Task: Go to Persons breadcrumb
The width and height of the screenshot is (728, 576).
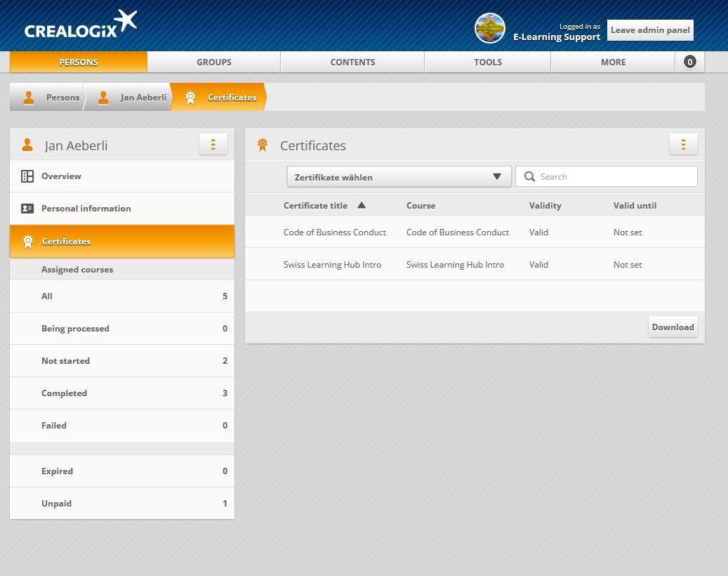Action: pyautogui.click(x=46, y=98)
